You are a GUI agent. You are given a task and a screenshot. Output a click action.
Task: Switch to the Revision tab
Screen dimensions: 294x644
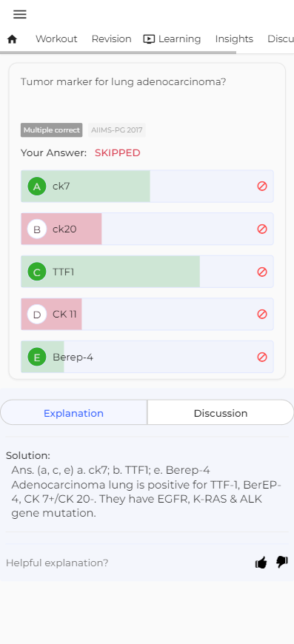click(x=111, y=39)
